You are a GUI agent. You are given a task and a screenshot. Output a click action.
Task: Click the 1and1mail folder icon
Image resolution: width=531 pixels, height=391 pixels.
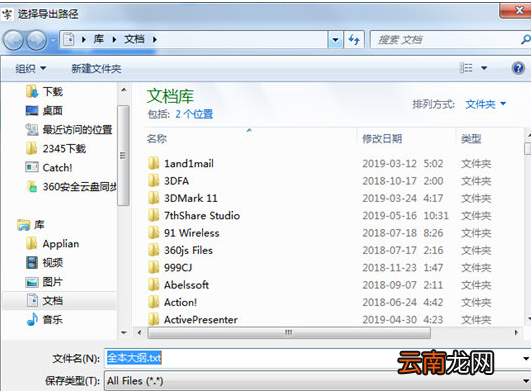[x=153, y=163]
